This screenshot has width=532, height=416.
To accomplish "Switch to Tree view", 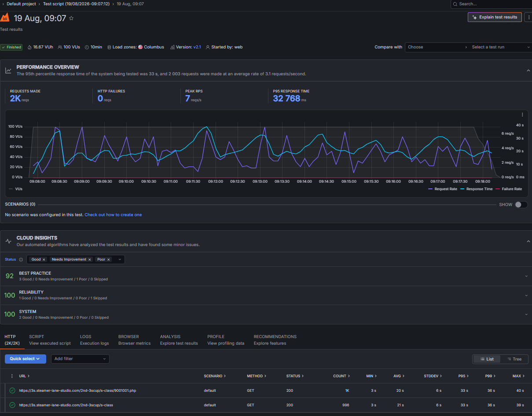I will 514,359.
